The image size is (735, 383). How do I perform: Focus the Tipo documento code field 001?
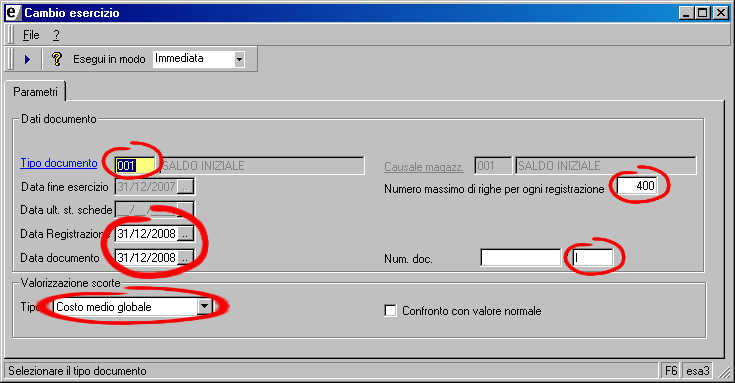(135, 165)
